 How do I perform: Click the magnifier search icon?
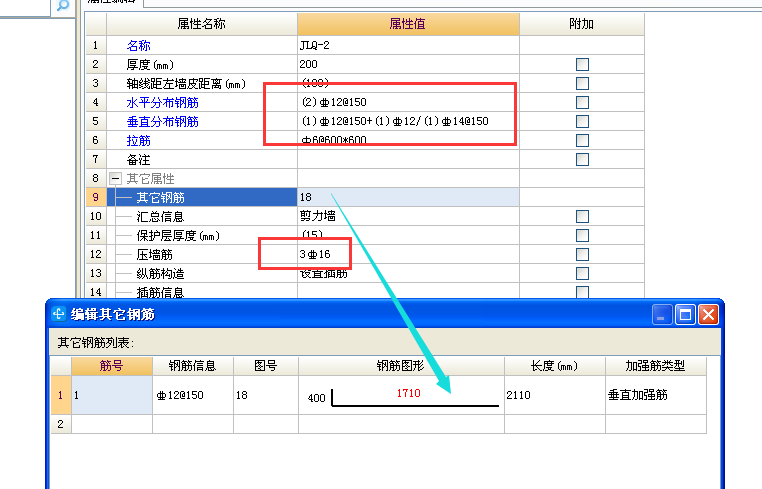pyautogui.click(x=63, y=6)
